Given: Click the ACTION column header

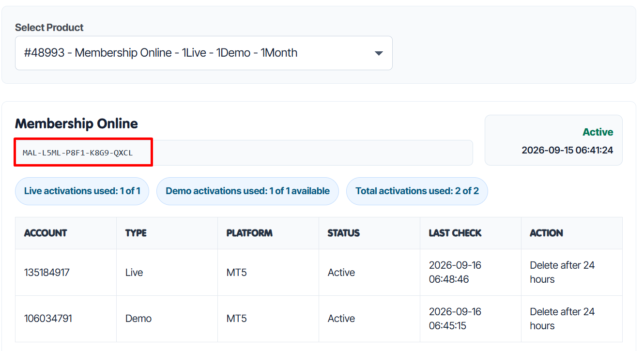Looking at the screenshot, I should [546, 233].
